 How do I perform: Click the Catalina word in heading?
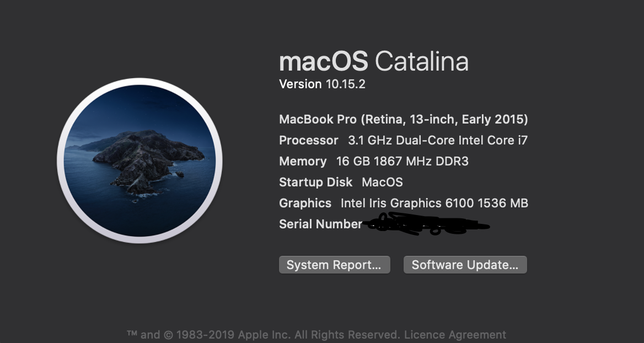click(421, 61)
